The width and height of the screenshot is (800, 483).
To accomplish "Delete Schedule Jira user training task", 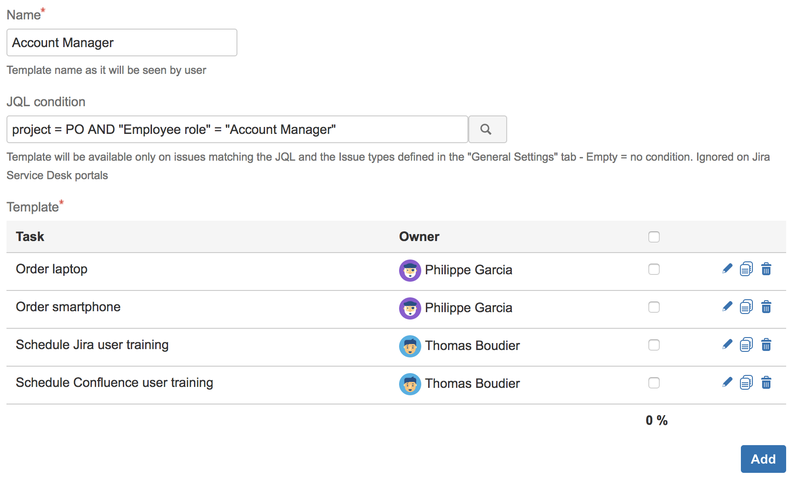I will [766, 345].
